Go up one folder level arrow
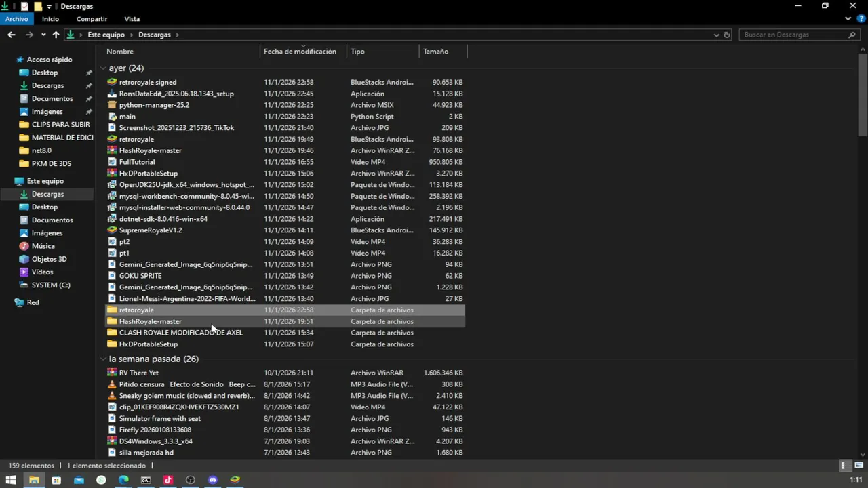The width and height of the screenshot is (868, 488). tap(56, 35)
